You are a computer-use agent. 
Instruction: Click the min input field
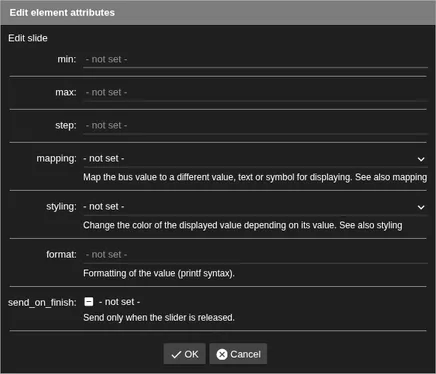tap(255, 60)
